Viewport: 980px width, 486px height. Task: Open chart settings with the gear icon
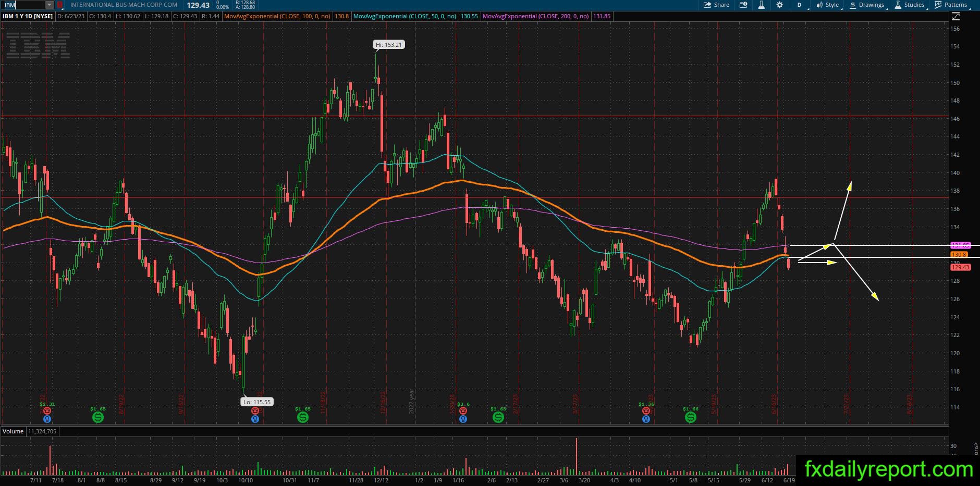point(779,5)
